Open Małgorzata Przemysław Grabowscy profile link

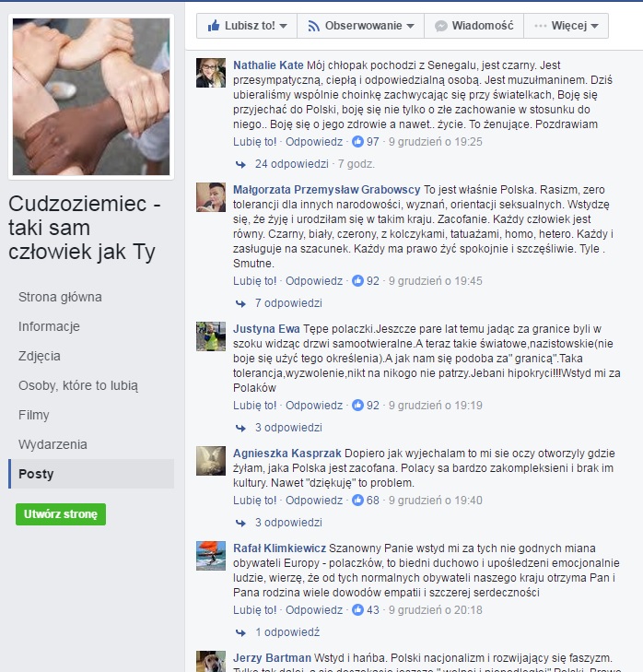pyautogui.click(x=326, y=189)
